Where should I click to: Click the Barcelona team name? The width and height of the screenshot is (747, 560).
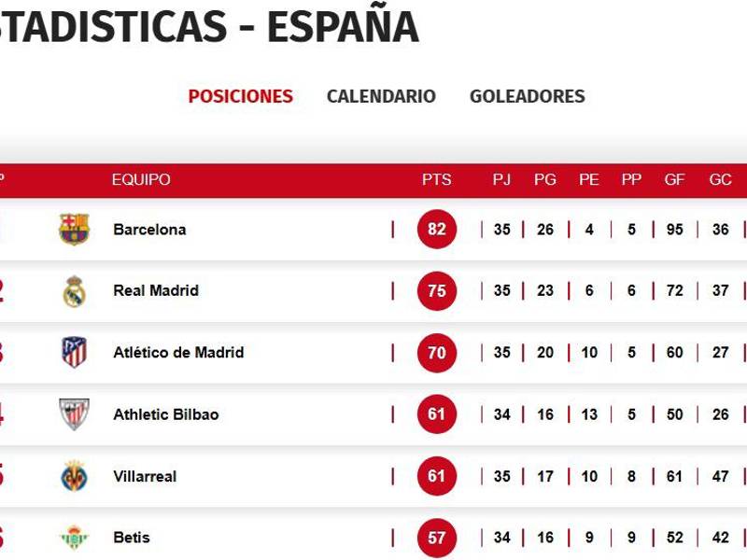[x=149, y=230]
